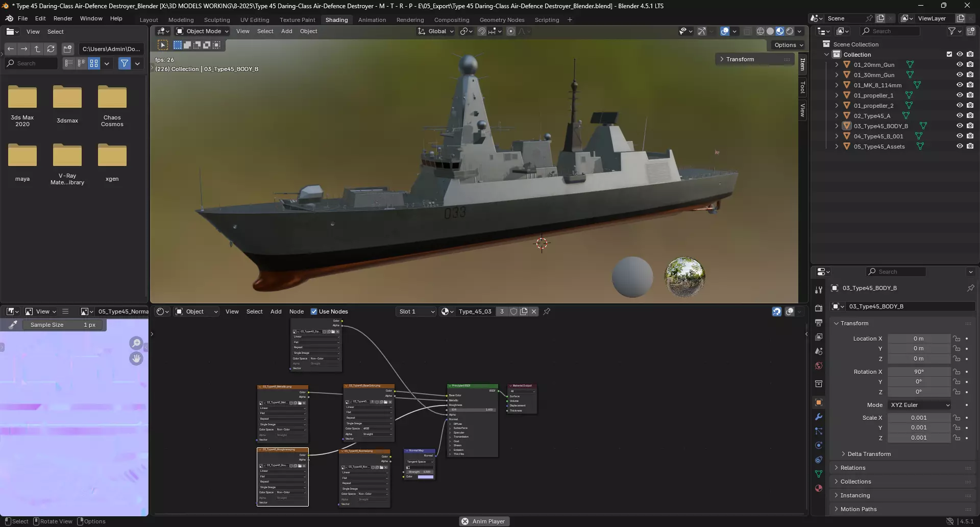The image size is (980, 527).
Task: Open the Render menu
Action: (63, 18)
